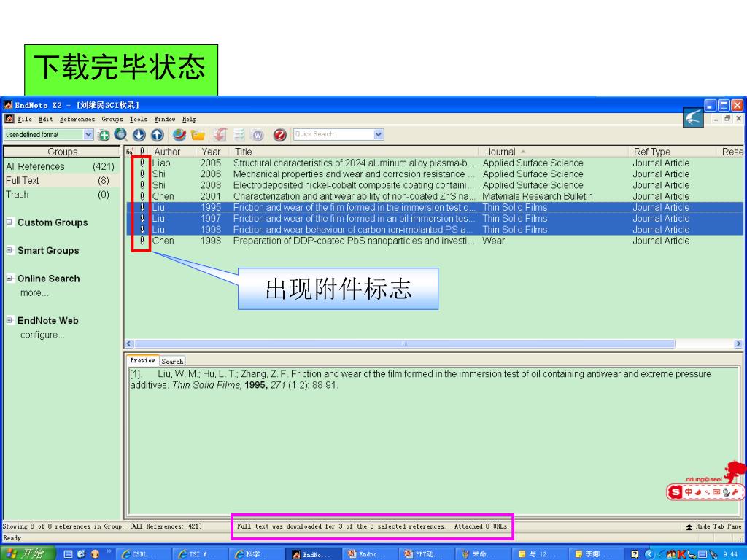Select the Liao 2005 Structural characteristics reference
This screenshot has width=747, height=560.
point(435,163)
